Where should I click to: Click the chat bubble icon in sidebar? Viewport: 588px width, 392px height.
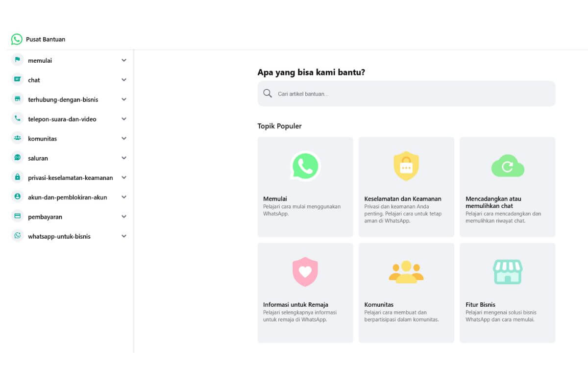(x=18, y=79)
